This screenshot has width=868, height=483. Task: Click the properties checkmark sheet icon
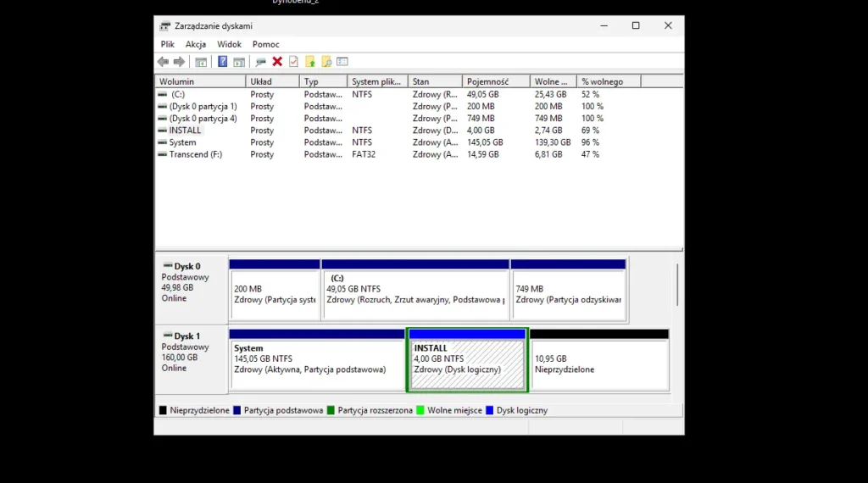pyautogui.click(x=293, y=62)
